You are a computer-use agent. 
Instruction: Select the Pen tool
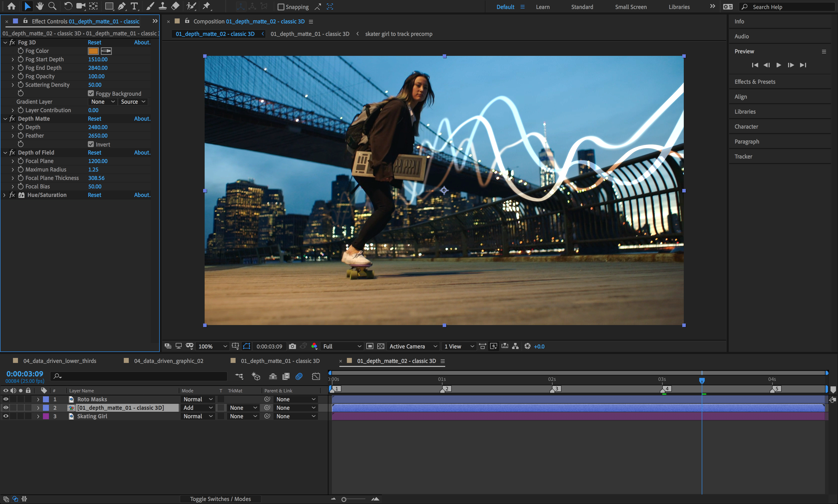(121, 6)
